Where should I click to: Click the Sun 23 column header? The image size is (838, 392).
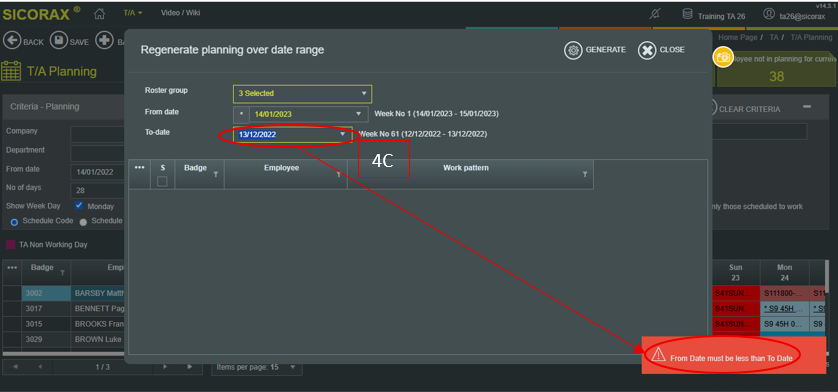point(735,273)
